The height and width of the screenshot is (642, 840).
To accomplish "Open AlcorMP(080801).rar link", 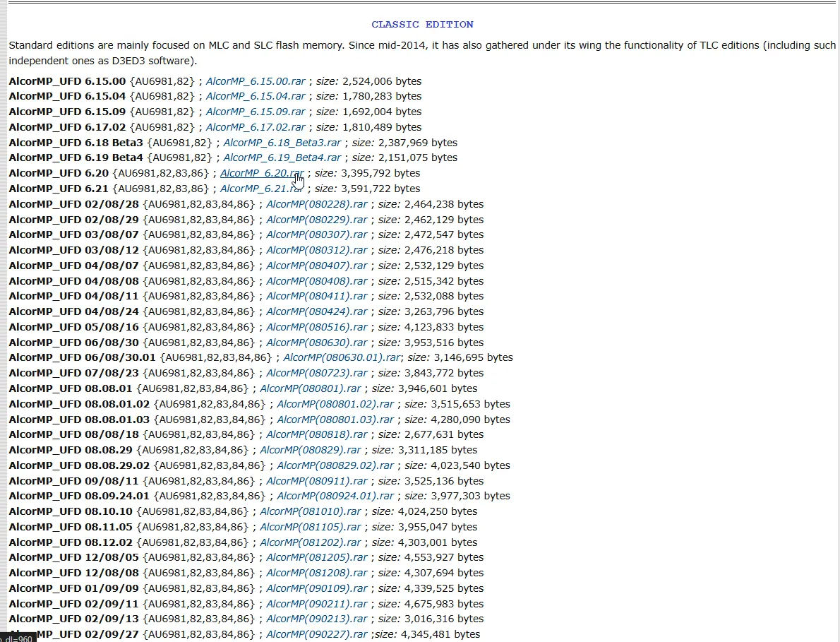I will (310, 389).
